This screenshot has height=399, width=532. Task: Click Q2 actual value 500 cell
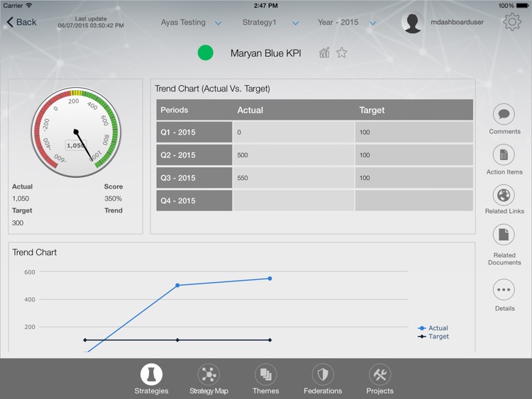[x=294, y=155]
